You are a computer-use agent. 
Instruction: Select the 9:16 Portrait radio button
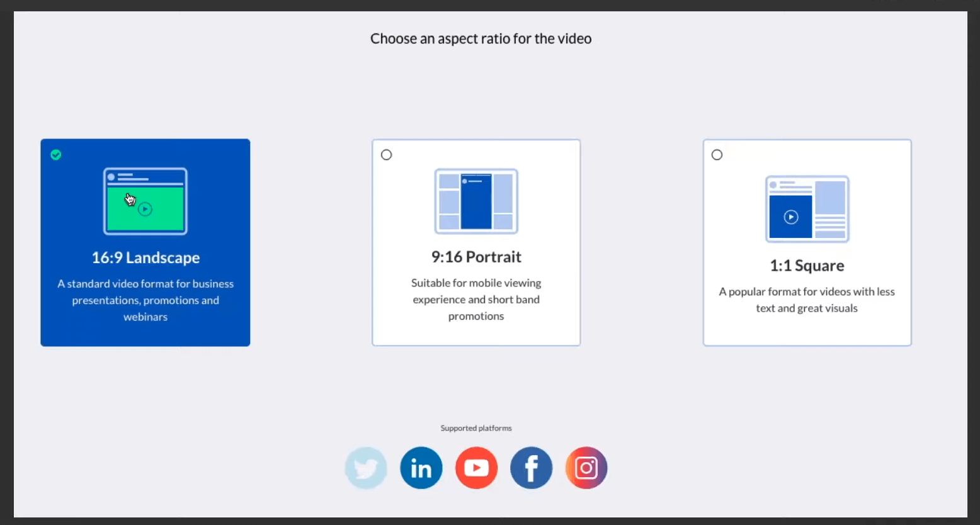[387, 155]
